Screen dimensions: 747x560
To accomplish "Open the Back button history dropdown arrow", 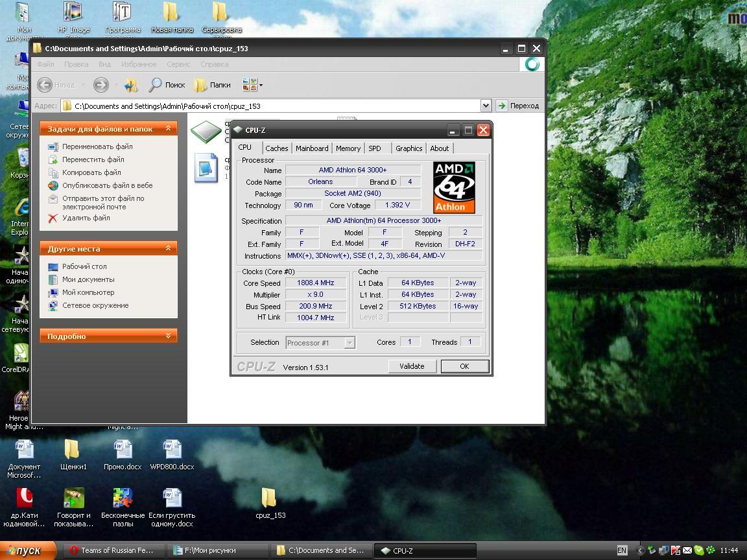I will click(x=84, y=86).
